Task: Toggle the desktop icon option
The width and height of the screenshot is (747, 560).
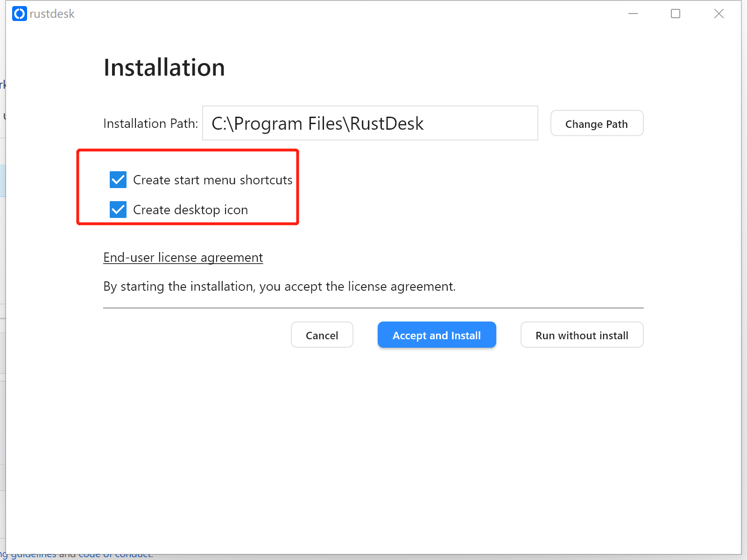Action: click(x=118, y=210)
